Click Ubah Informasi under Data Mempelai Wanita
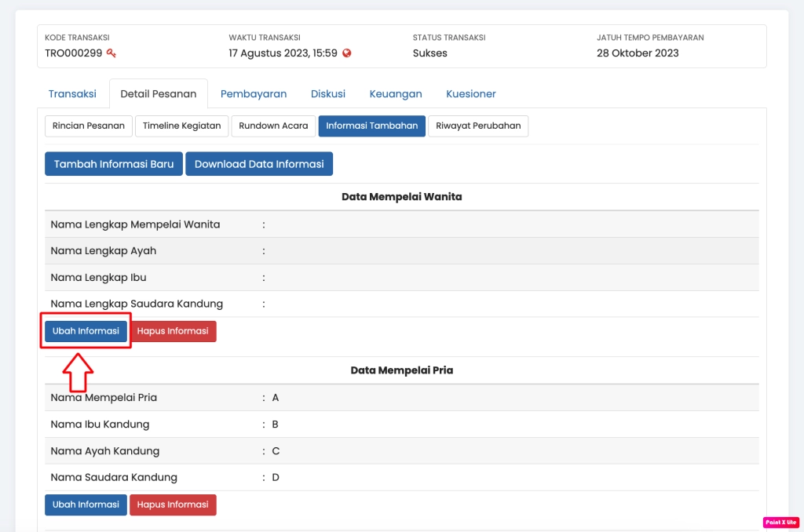The width and height of the screenshot is (804, 532). [86, 331]
